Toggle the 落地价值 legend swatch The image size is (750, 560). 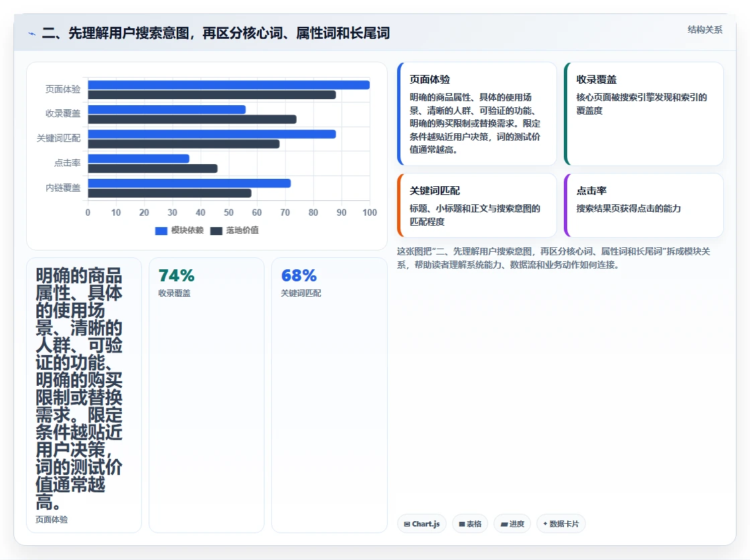pyautogui.click(x=216, y=230)
